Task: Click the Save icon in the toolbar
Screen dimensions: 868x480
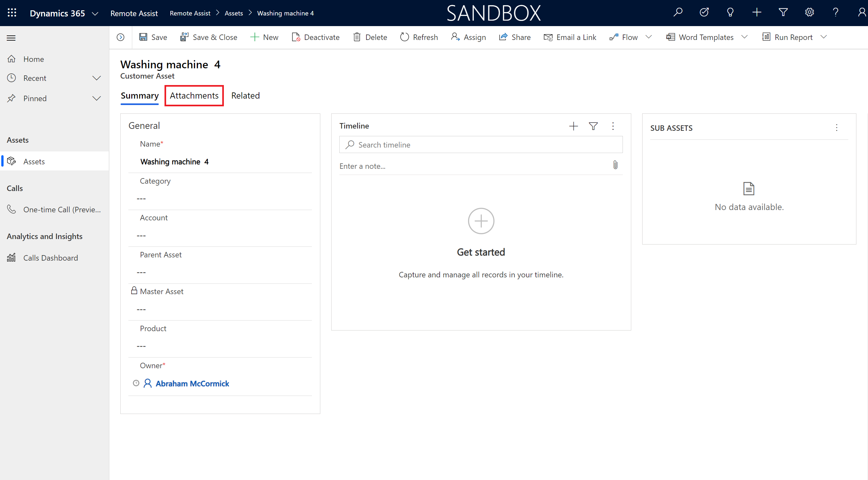Action: click(144, 37)
